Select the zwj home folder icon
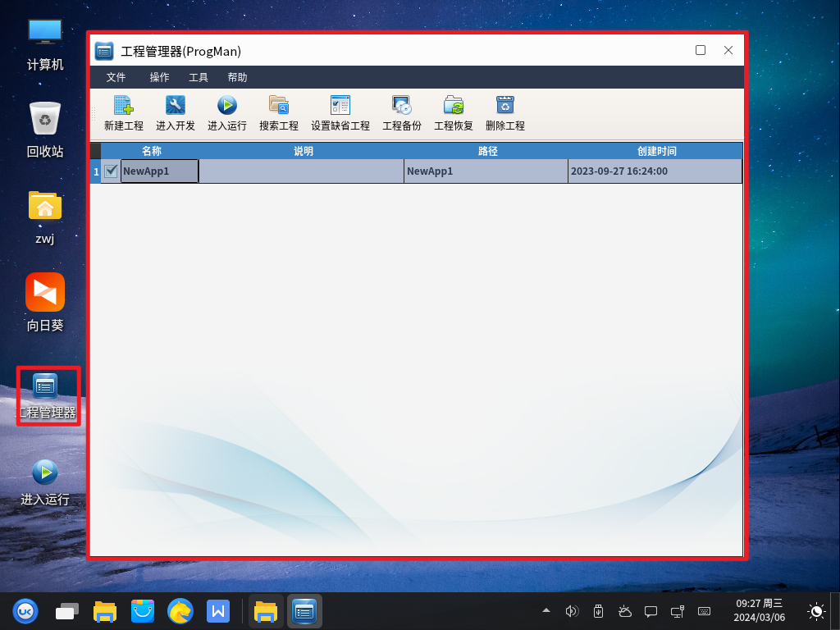The height and width of the screenshot is (630, 840). pos(45,217)
